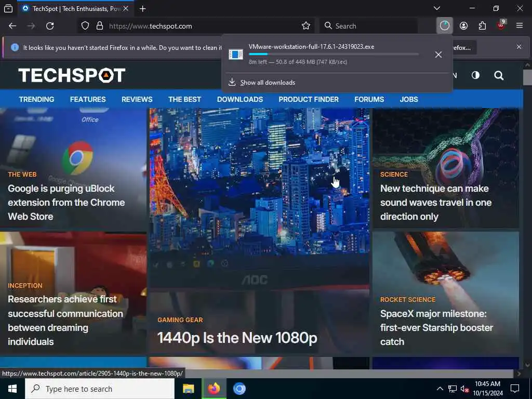Click the GAMING GEAR category label

180,320
